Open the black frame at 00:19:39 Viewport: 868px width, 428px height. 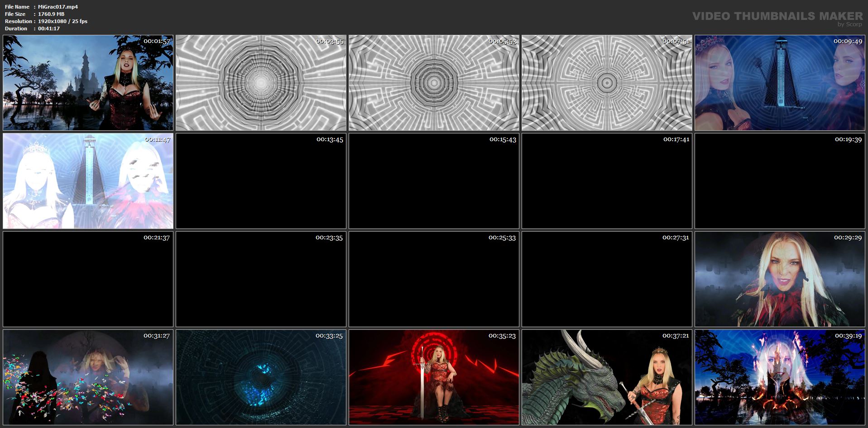(780, 181)
